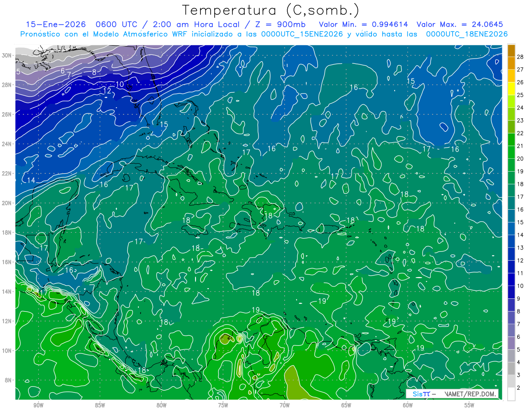Click the 90W longitude axis label

click(38, 405)
